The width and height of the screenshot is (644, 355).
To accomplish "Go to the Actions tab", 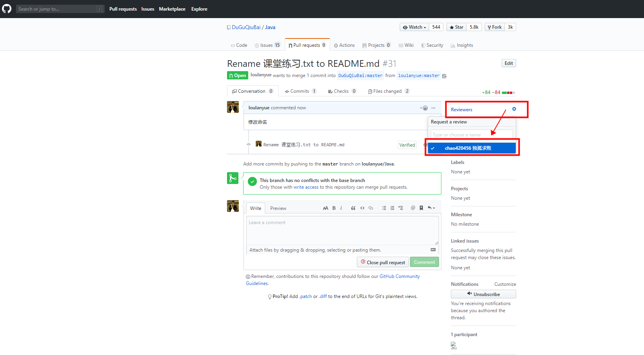I will pos(344,45).
